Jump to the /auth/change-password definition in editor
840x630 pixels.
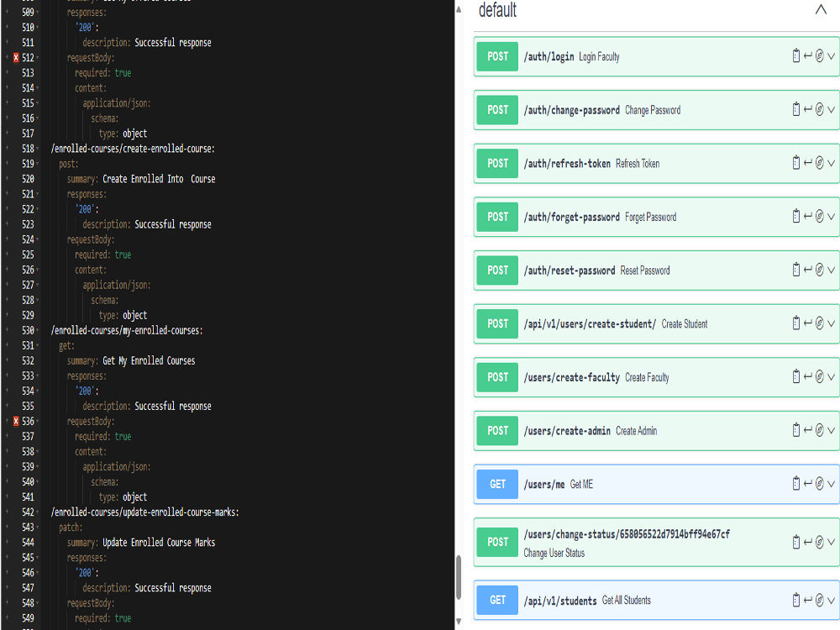point(808,109)
